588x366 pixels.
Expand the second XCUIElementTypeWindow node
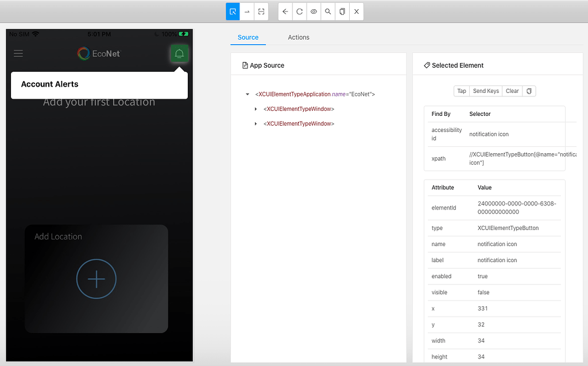pyautogui.click(x=256, y=123)
